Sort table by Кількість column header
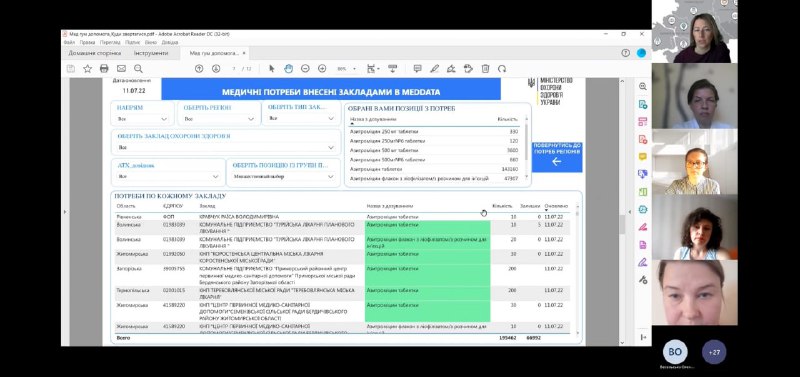 coord(502,206)
